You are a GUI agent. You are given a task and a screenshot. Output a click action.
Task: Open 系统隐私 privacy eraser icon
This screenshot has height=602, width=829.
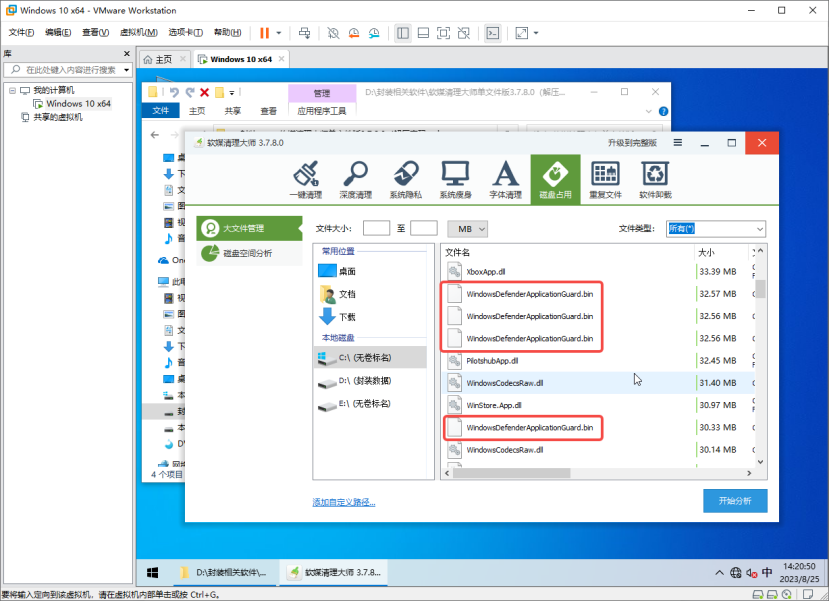click(406, 179)
